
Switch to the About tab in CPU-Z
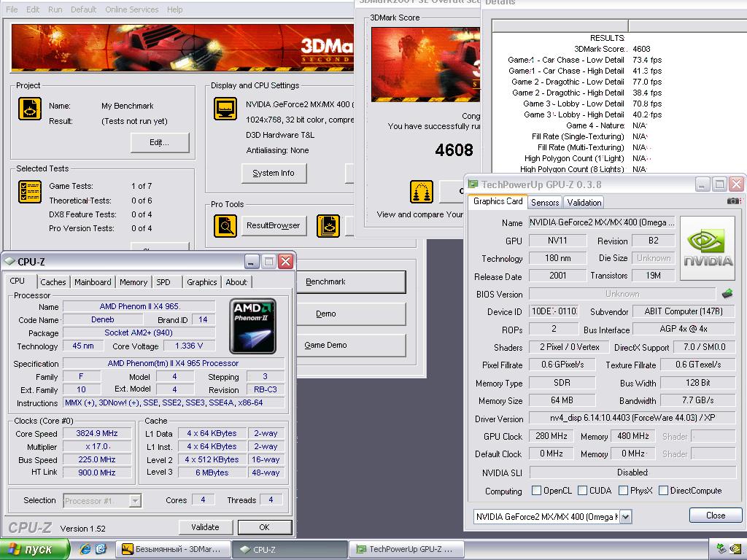[236, 282]
